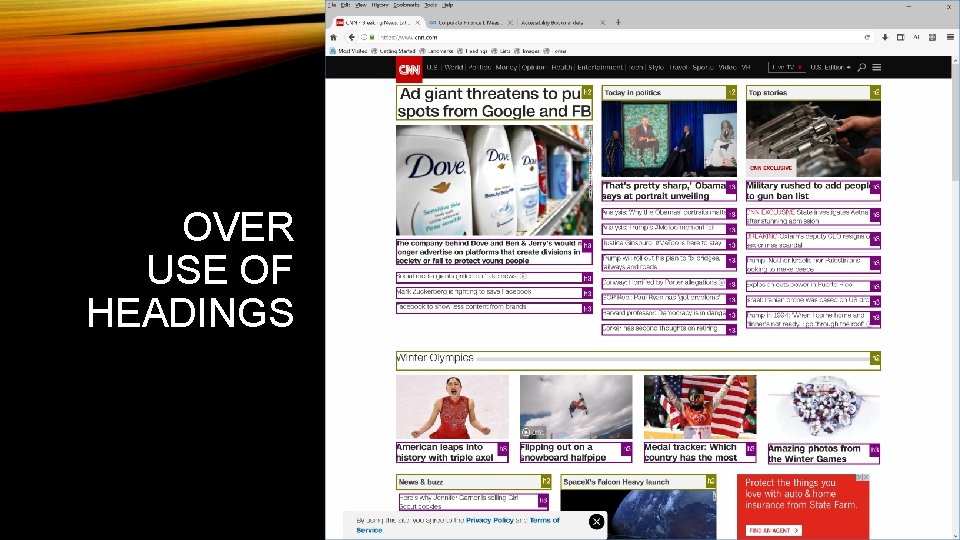The width and height of the screenshot is (960, 540).
Task: Open the Tools menu
Action: [x=430, y=5]
